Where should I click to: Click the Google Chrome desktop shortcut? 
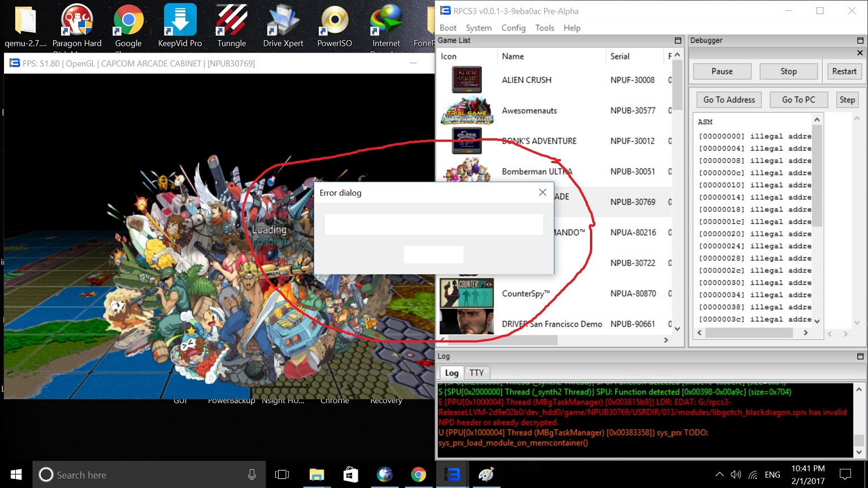pyautogui.click(x=128, y=26)
